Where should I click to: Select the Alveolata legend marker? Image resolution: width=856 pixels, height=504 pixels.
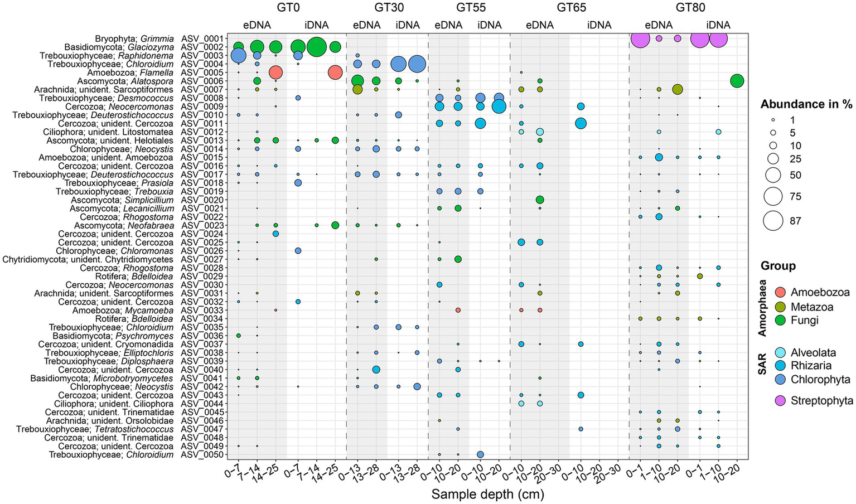click(x=780, y=352)
